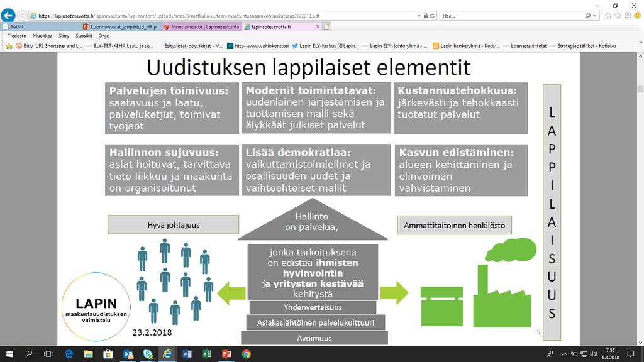This screenshot has height=362, width=644.
Task: Switch to Outlook on the taskbar
Action: (128, 354)
